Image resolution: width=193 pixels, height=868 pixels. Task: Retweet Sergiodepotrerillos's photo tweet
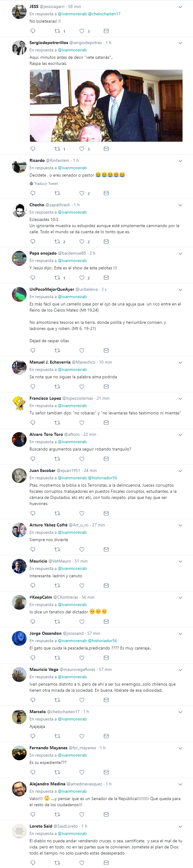[57, 149]
